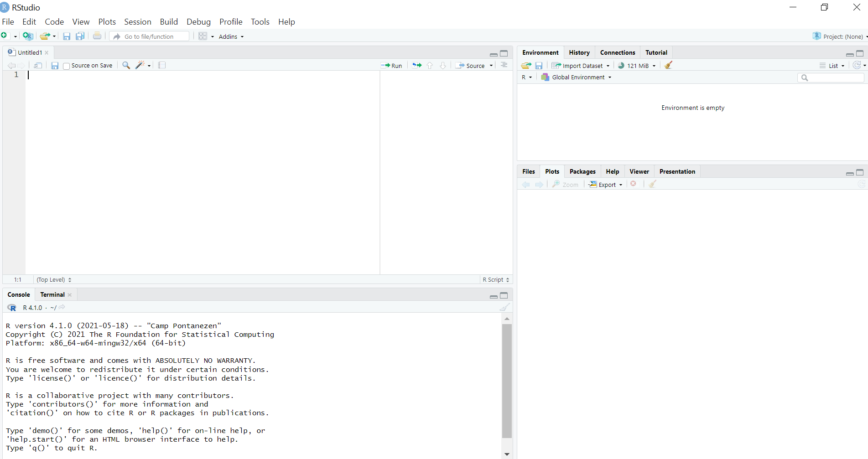Image resolution: width=868 pixels, height=459 pixels.
Task: Click the Go to previous section arrow
Action: point(430,65)
